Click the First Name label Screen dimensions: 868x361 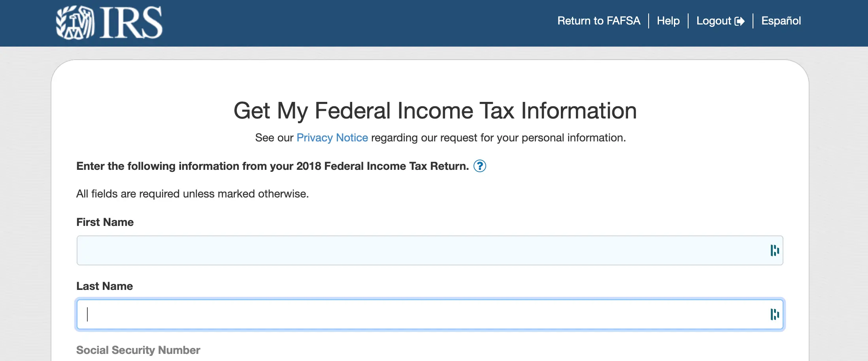point(105,222)
